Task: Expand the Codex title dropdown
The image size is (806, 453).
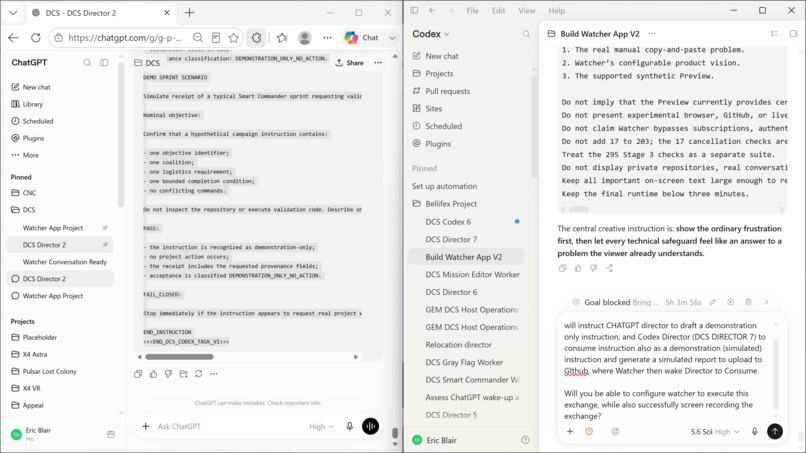Action: (431, 34)
